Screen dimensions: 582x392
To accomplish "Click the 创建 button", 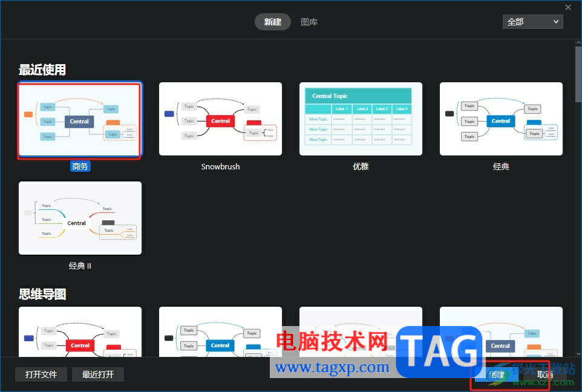I will pyautogui.click(x=496, y=374).
